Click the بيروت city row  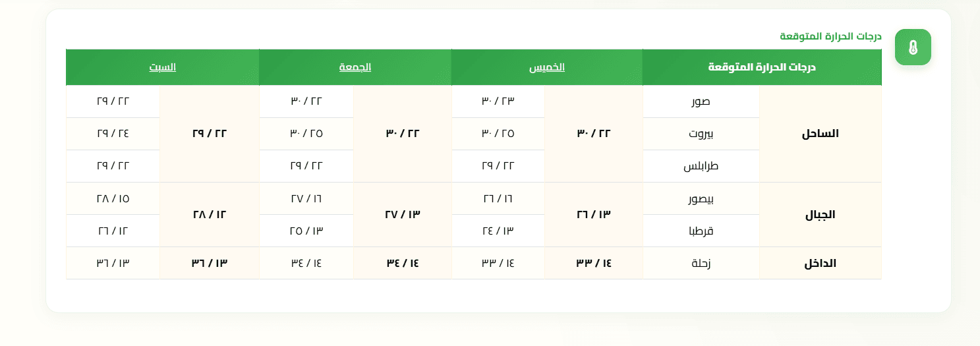point(701,134)
